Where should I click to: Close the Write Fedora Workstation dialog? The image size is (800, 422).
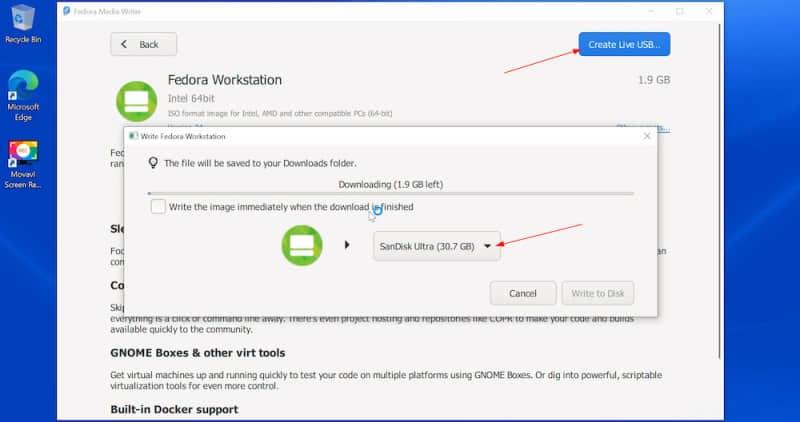646,136
